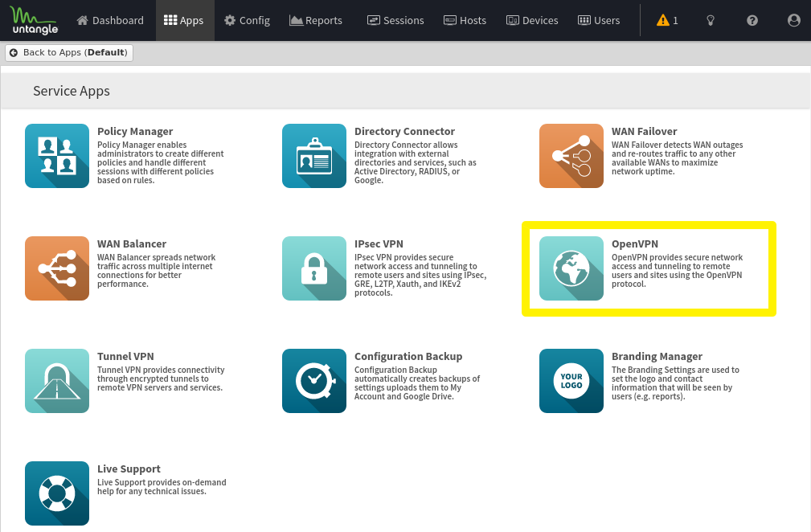Select the Tunnel VPN title
This screenshot has width=811, height=532.
pyautogui.click(x=125, y=356)
